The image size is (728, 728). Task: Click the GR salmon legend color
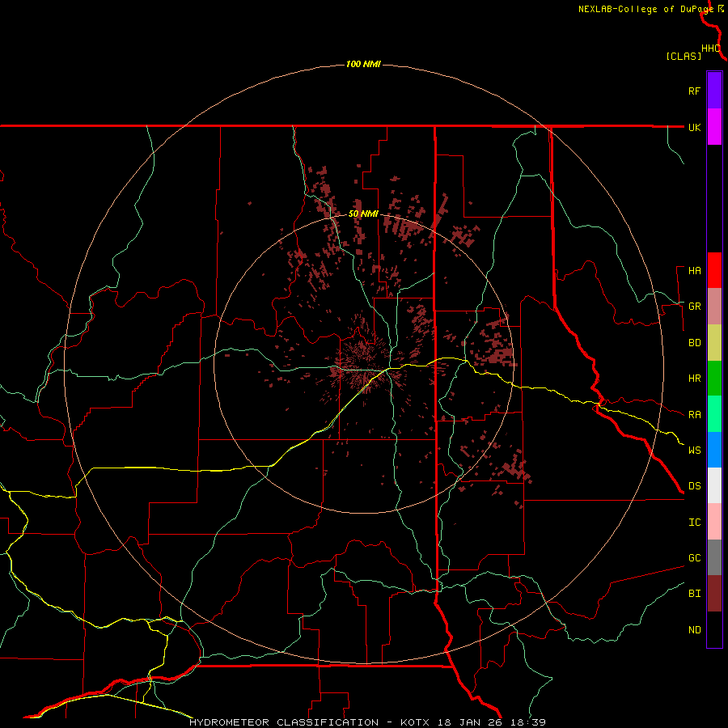click(714, 307)
